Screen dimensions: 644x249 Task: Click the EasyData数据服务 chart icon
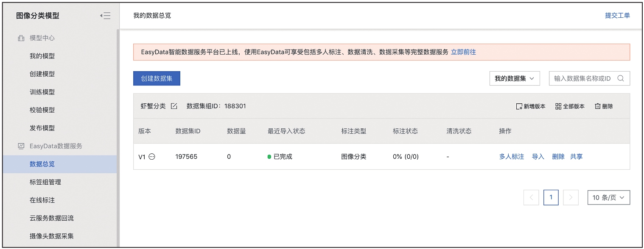click(21, 146)
